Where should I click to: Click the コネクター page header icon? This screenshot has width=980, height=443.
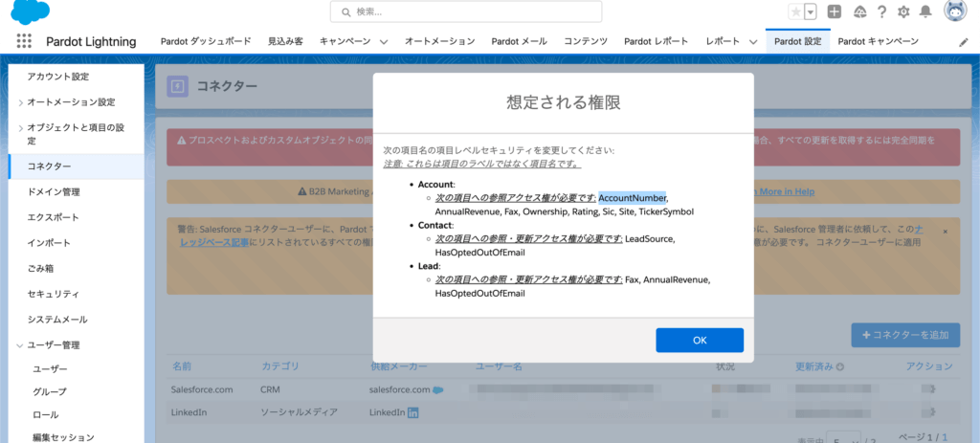point(177,86)
